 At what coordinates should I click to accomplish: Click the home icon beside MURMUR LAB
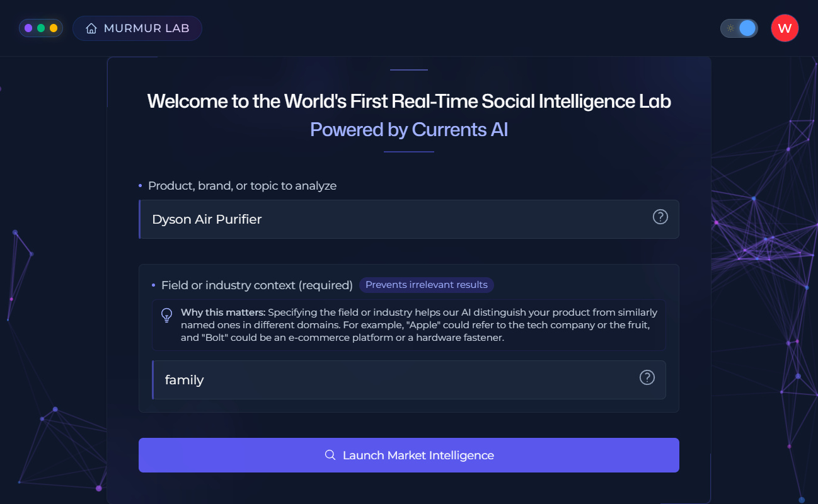point(91,28)
